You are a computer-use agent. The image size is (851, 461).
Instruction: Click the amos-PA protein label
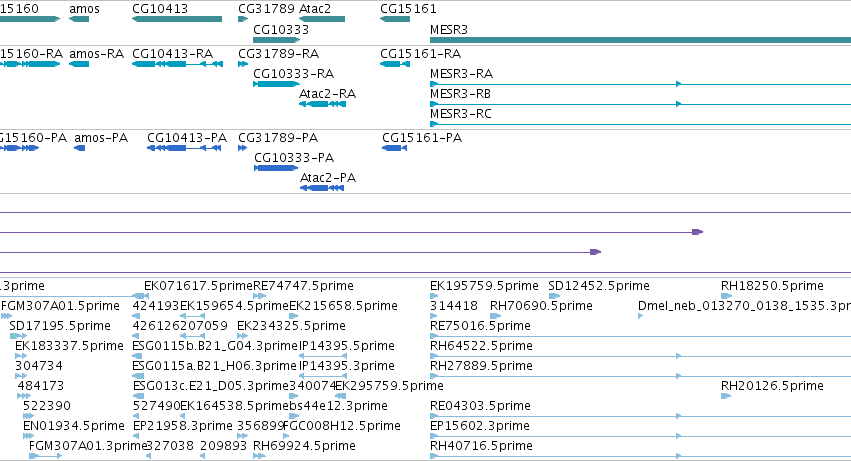101,138
